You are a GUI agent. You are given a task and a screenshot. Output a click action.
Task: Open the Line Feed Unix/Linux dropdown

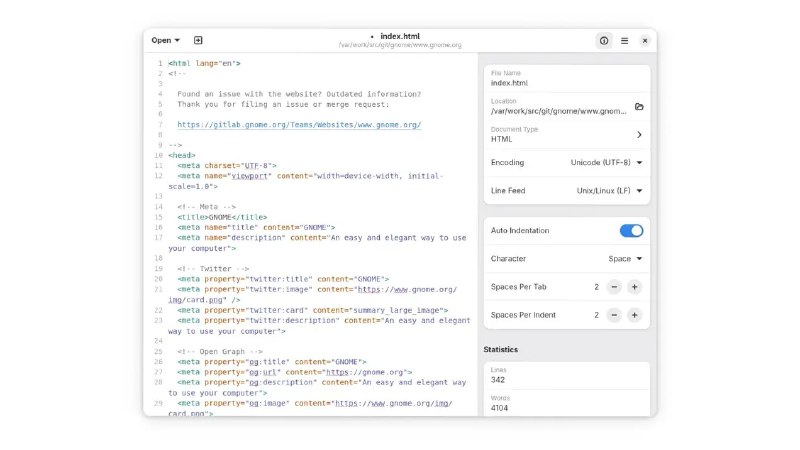click(609, 191)
